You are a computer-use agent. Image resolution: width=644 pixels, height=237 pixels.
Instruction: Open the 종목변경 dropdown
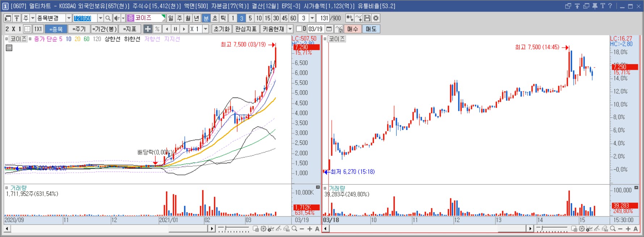coord(69,18)
